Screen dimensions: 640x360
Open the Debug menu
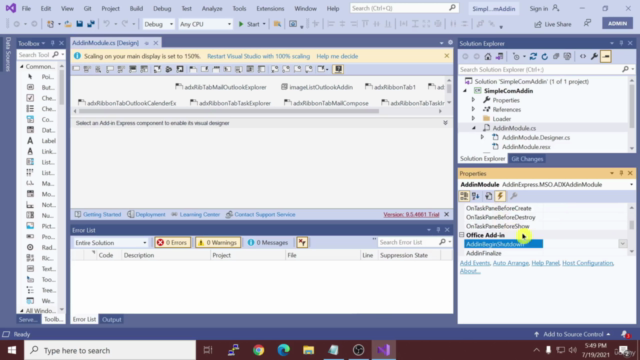[x=162, y=8]
